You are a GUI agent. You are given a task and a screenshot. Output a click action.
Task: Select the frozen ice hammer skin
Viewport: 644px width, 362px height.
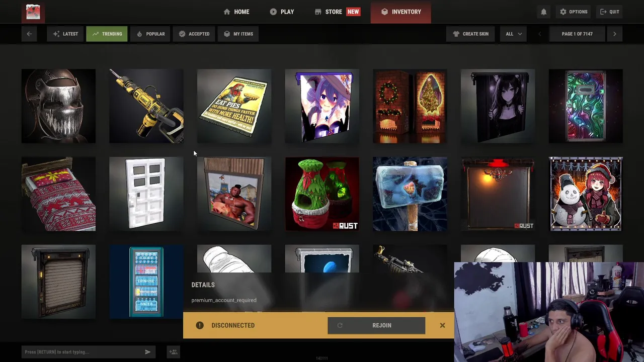[x=410, y=194]
